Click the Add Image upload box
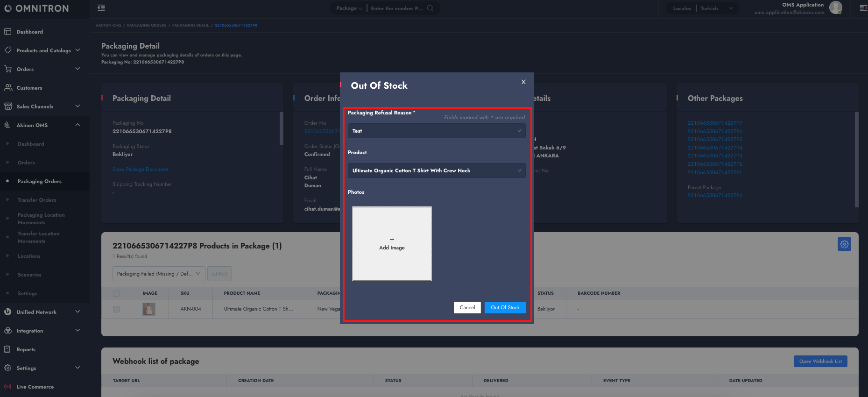Screen dimensions: 868x397 (x=392, y=244)
